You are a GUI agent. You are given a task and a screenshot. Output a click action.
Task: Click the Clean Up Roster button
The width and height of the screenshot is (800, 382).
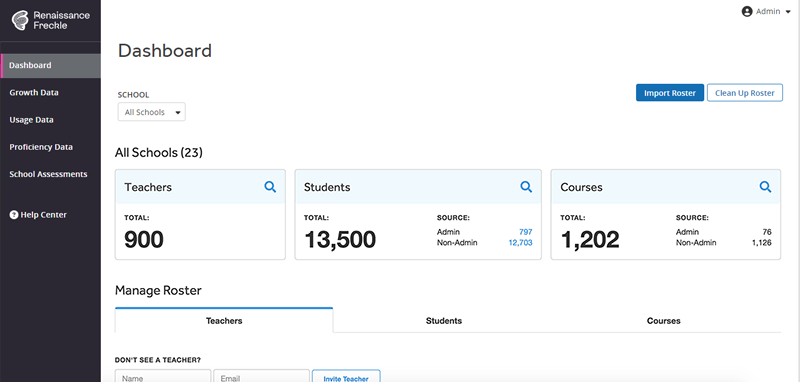[x=744, y=93]
